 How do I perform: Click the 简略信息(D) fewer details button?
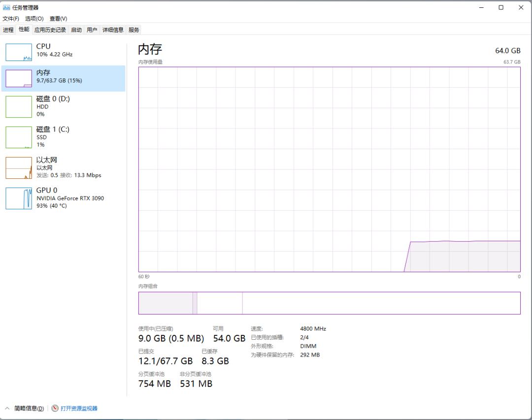tap(29, 408)
